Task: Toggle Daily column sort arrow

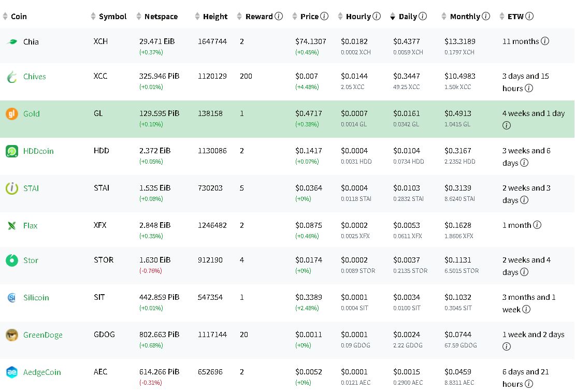Action: 393,17
